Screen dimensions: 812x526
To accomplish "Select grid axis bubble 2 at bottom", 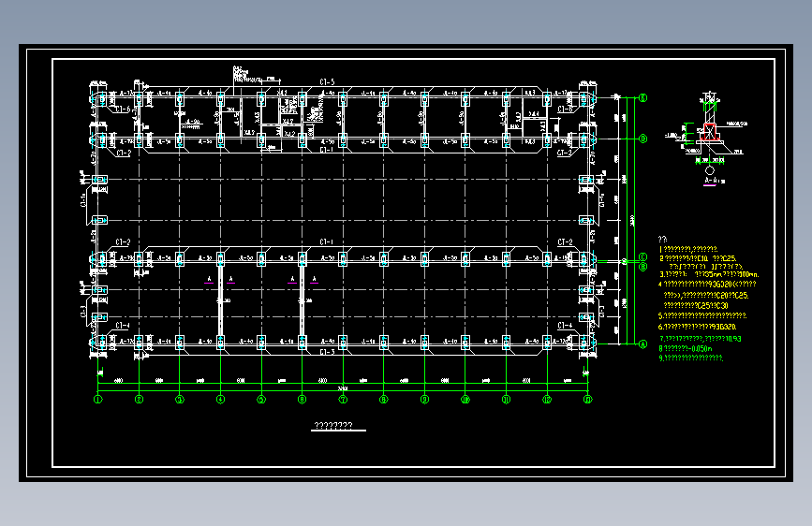I will click(139, 399).
